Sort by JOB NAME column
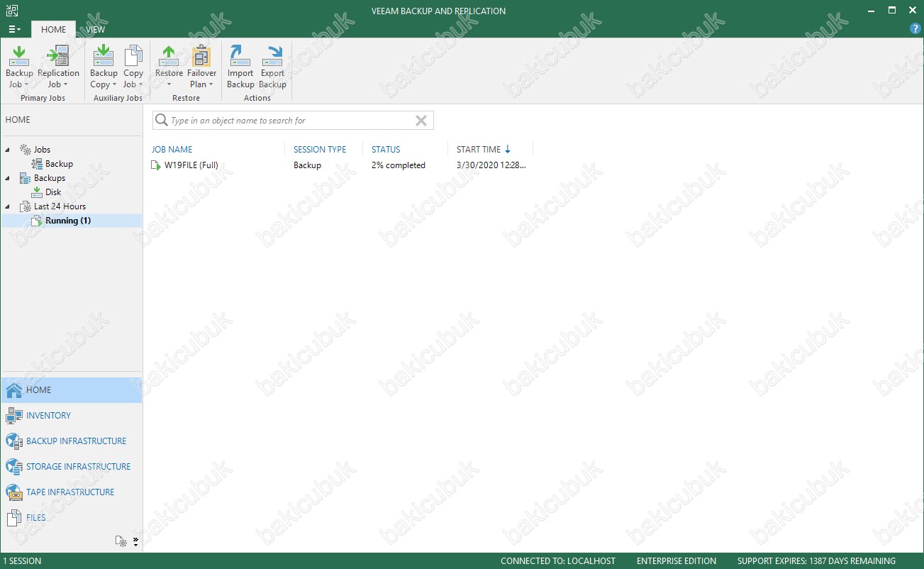Viewport: 924px width, 569px height. [172, 150]
